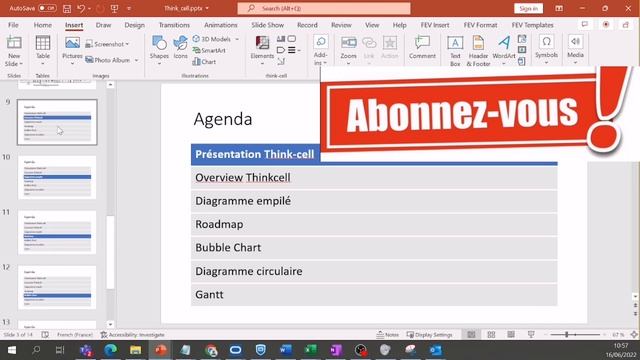
Task: Open the Table insert dropdown
Action: 42,51
